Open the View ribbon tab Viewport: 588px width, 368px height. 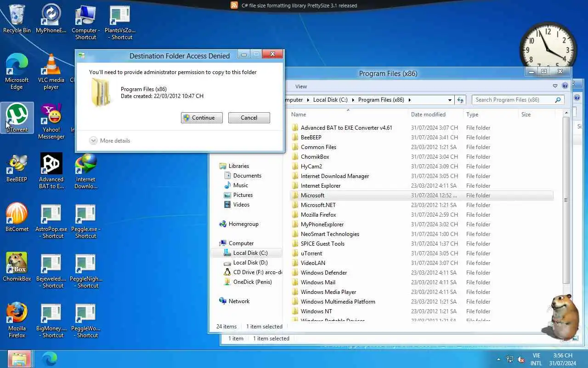301,86
